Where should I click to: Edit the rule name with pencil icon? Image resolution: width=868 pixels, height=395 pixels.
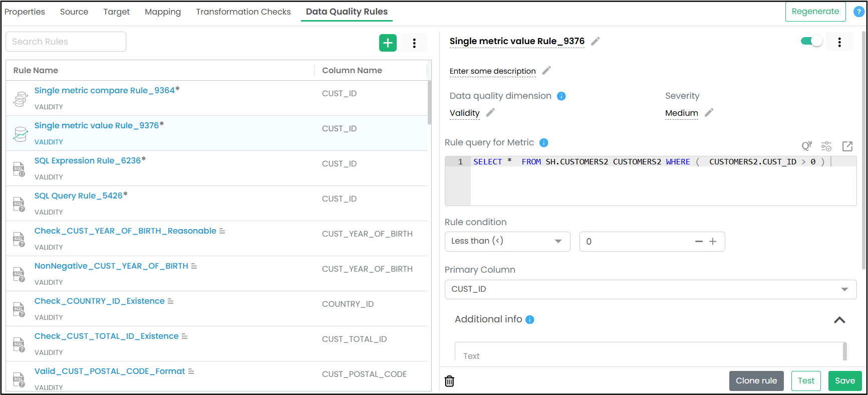coord(596,41)
